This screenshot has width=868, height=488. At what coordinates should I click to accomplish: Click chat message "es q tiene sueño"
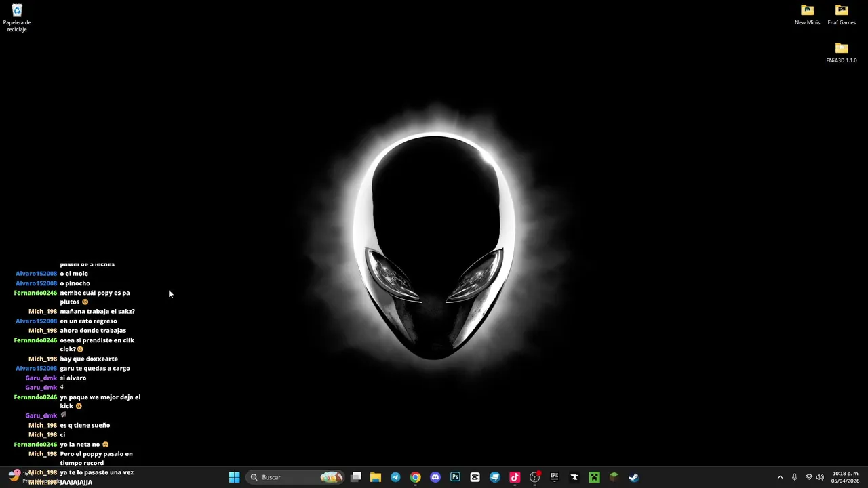[x=85, y=426]
